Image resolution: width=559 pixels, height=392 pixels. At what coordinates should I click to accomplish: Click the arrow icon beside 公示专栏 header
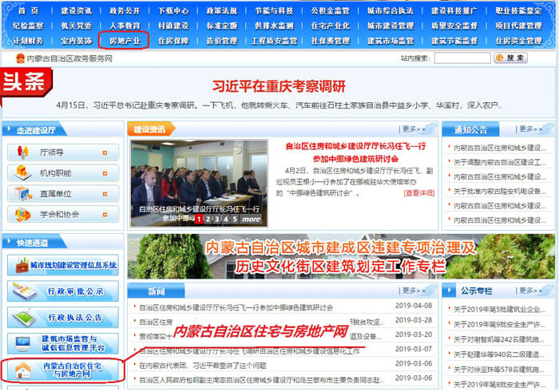coord(449,291)
